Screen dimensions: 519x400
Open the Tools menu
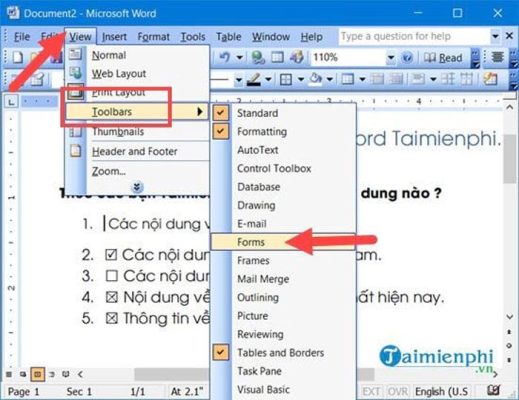point(193,36)
